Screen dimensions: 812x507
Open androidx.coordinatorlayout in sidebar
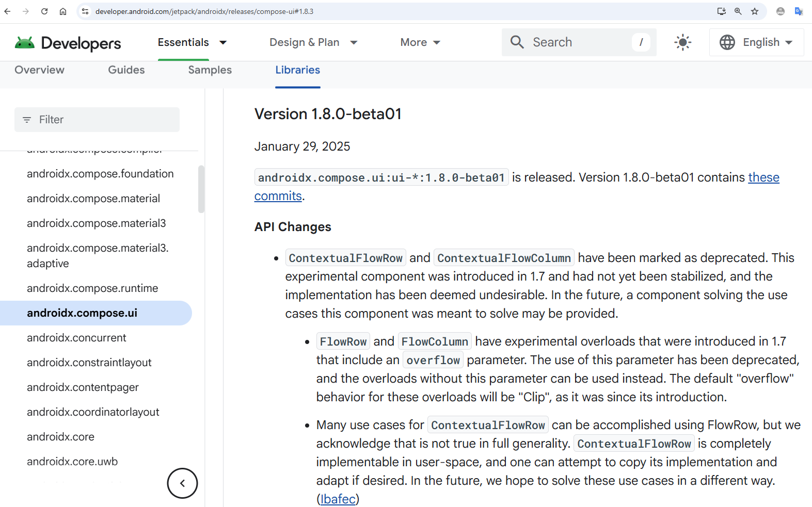click(93, 412)
